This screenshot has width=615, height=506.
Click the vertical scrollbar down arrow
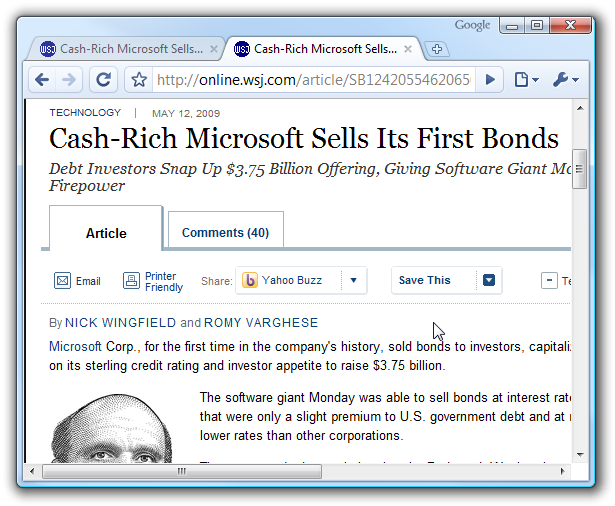tap(580, 455)
